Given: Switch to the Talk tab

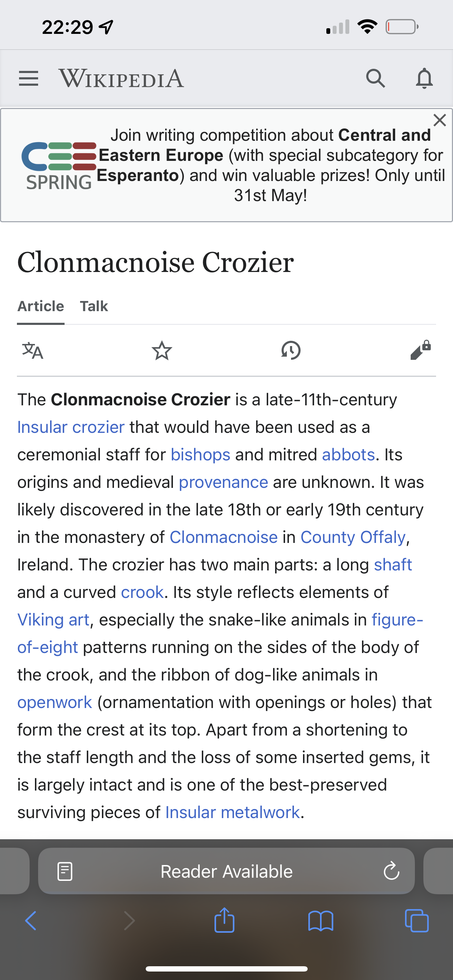Looking at the screenshot, I should tap(94, 306).
